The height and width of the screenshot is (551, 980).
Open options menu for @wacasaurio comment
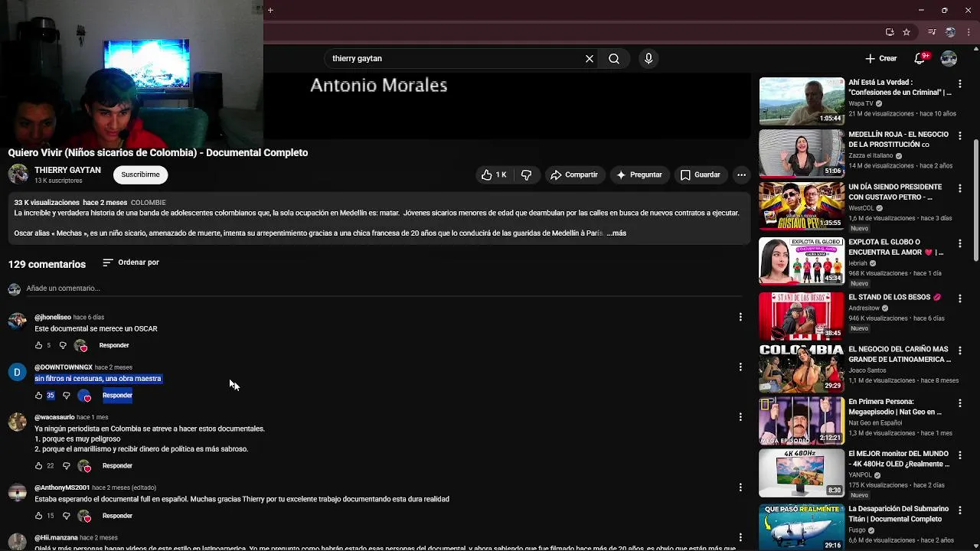pos(740,417)
